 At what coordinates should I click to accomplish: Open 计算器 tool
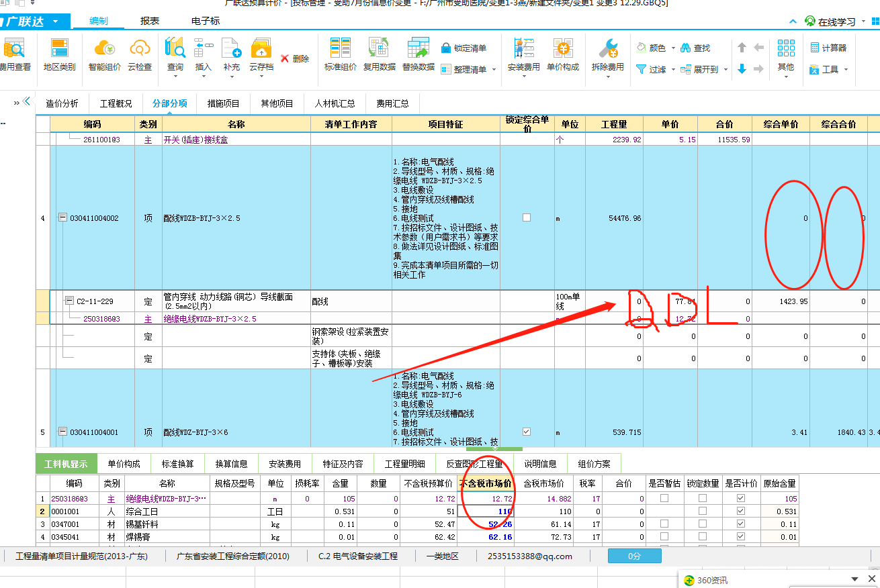[828, 48]
